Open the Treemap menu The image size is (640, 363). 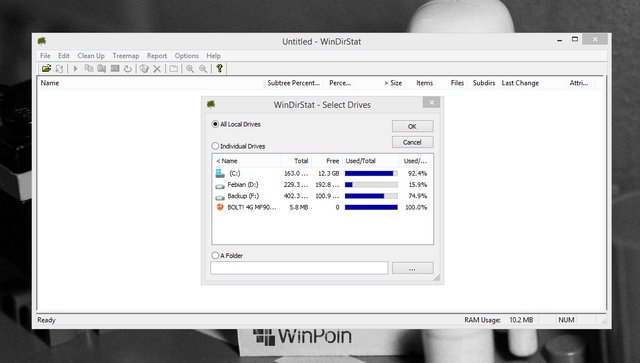[126, 56]
